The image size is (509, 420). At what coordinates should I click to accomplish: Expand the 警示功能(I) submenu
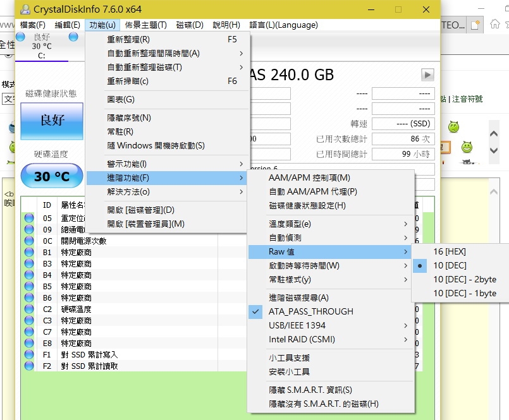[x=168, y=164]
